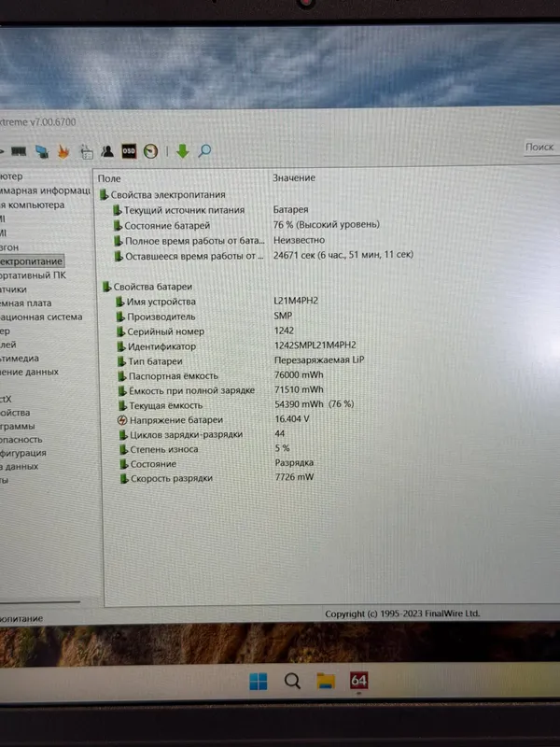Open the OSD panel toolbar icon
Viewport: 560px width, 747px height.
coord(129,151)
